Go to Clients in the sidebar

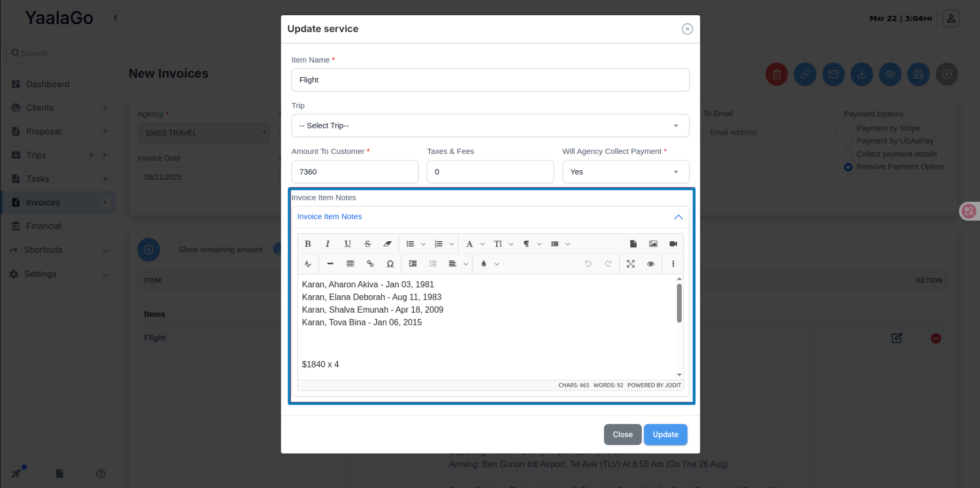40,108
